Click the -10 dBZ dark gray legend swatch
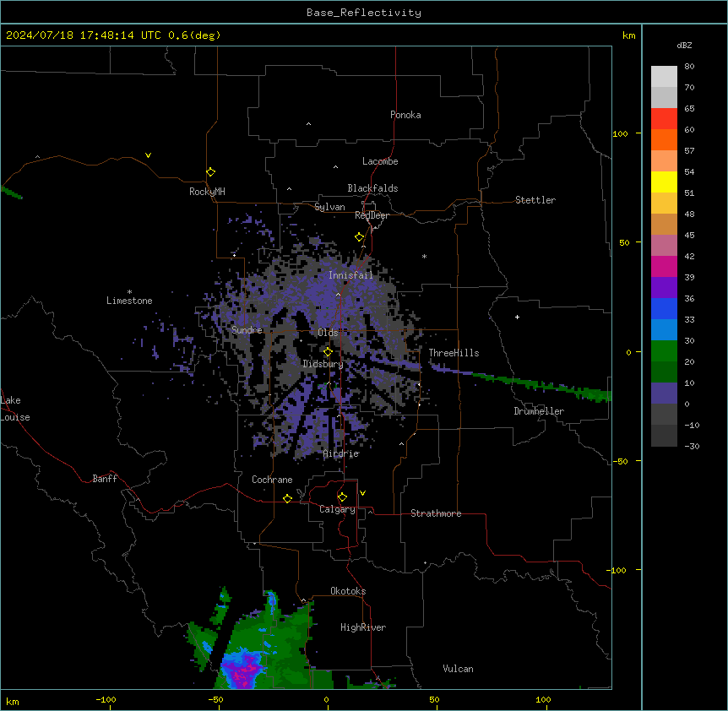The height and width of the screenshot is (711, 728). click(664, 436)
